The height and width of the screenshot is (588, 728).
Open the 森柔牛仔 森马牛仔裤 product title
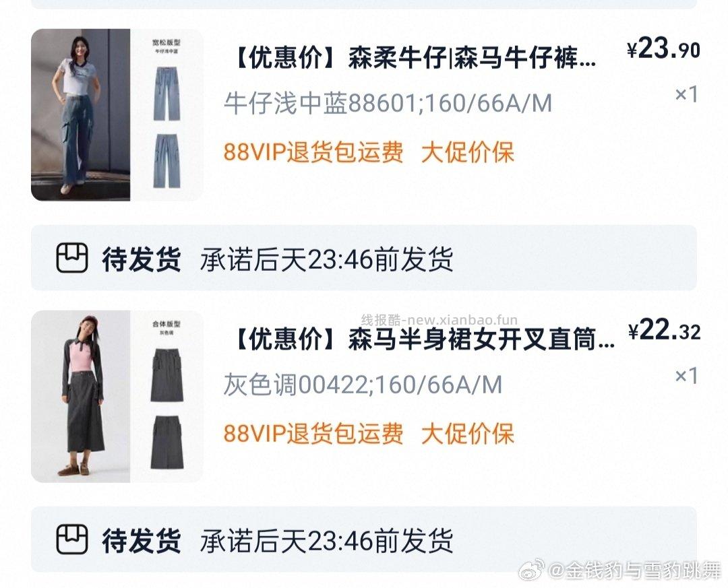(414, 58)
